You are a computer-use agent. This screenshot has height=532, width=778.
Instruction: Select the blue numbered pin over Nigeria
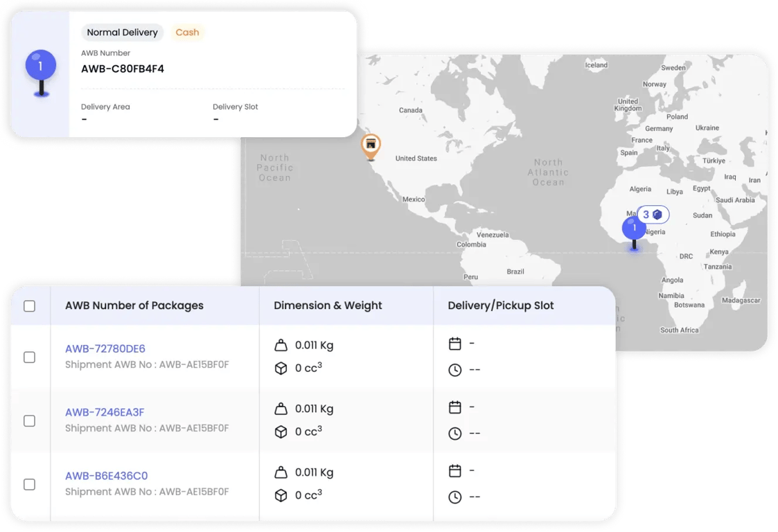633,227
